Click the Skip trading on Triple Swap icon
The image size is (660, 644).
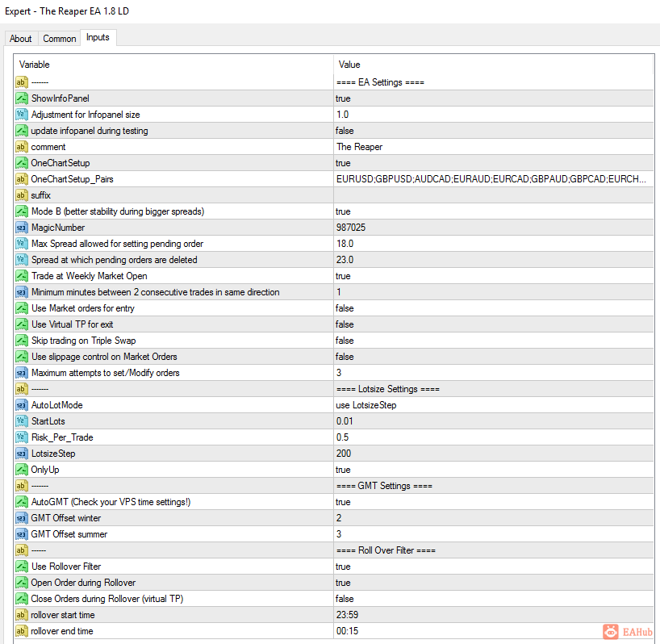coord(22,340)
